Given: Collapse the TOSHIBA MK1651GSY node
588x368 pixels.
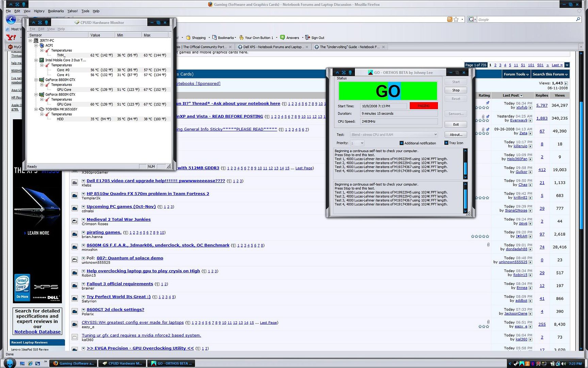Looking at the screenshot, I should [x=36, y=109].
